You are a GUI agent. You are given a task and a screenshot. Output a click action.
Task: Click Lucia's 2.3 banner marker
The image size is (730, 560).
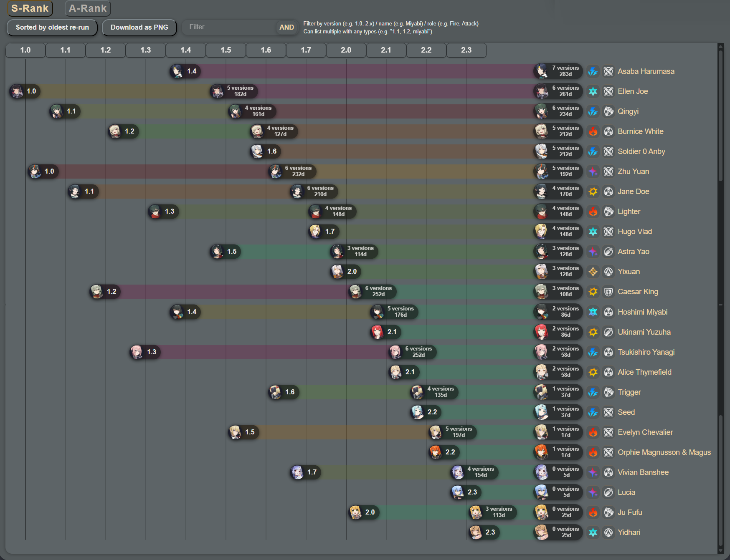tap(466, 492)
